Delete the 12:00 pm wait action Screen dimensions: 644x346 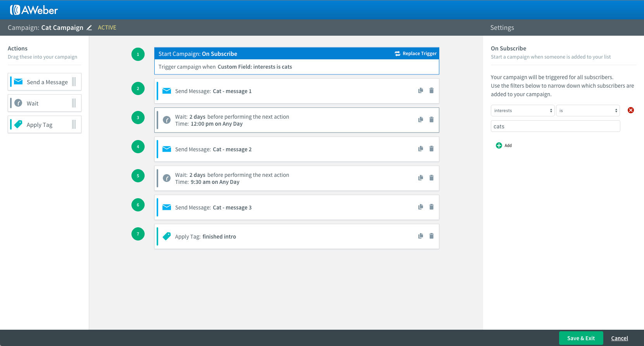click(432, 119)
